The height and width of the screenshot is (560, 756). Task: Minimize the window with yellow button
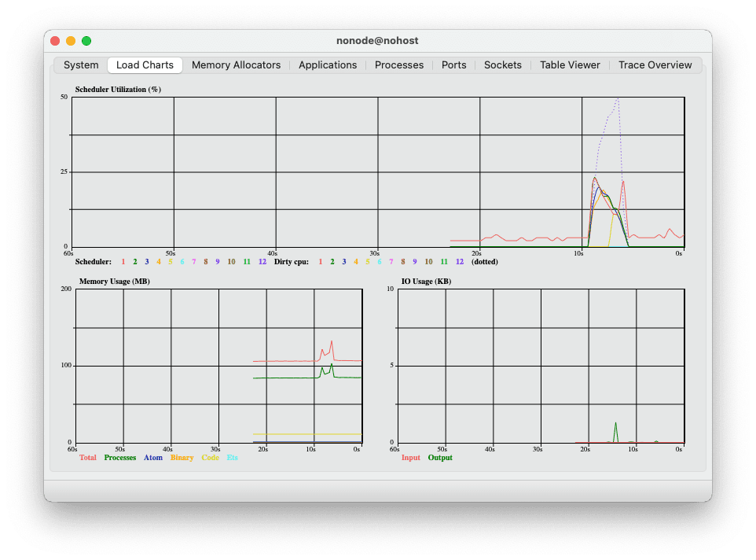pos(71,41)
